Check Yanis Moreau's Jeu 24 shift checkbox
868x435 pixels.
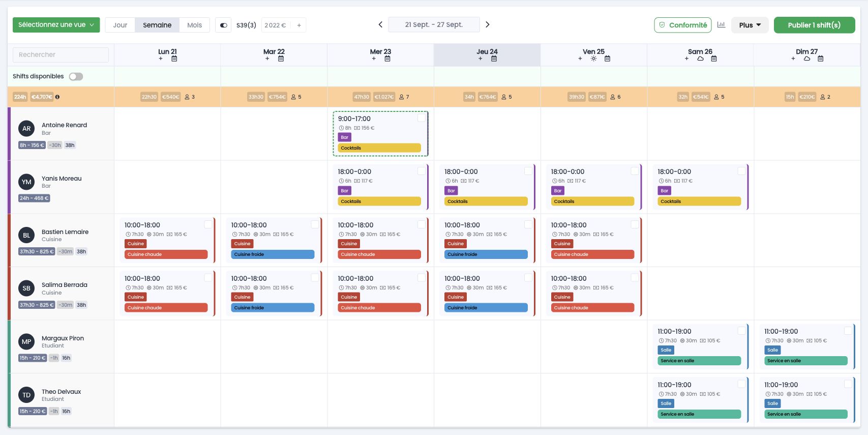coord(528,171)
